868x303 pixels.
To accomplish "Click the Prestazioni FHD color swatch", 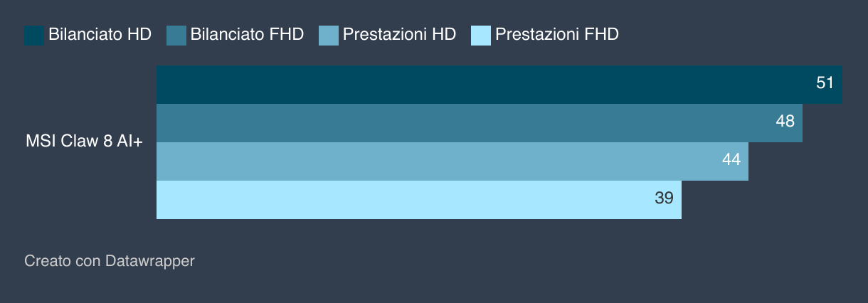I will 481,35.
